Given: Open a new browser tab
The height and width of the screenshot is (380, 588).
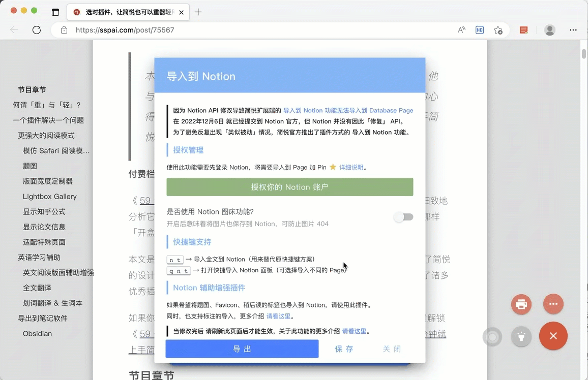Looking at the screenshot, I should (x=198, y=12).
